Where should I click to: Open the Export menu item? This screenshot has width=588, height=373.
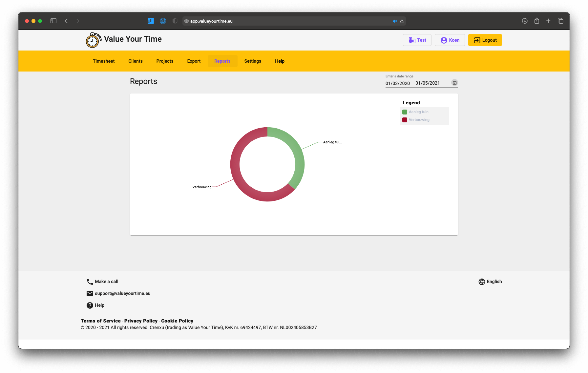pos(194,61)
